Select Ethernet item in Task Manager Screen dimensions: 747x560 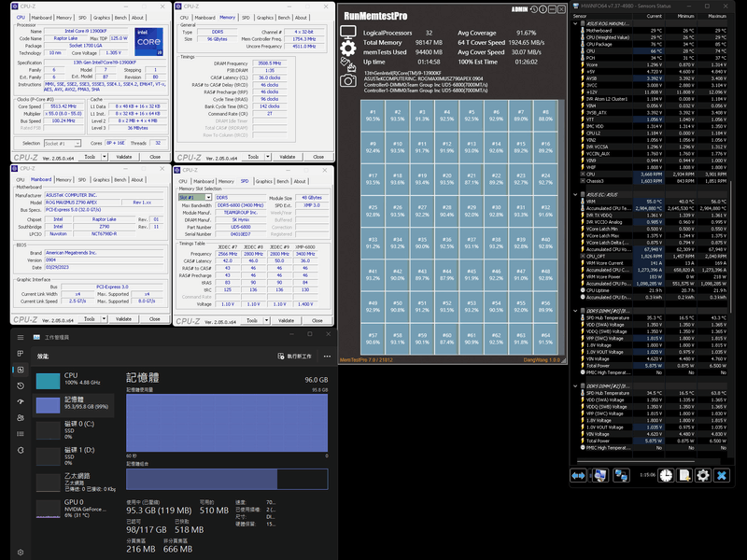click(x=74, y=482)
